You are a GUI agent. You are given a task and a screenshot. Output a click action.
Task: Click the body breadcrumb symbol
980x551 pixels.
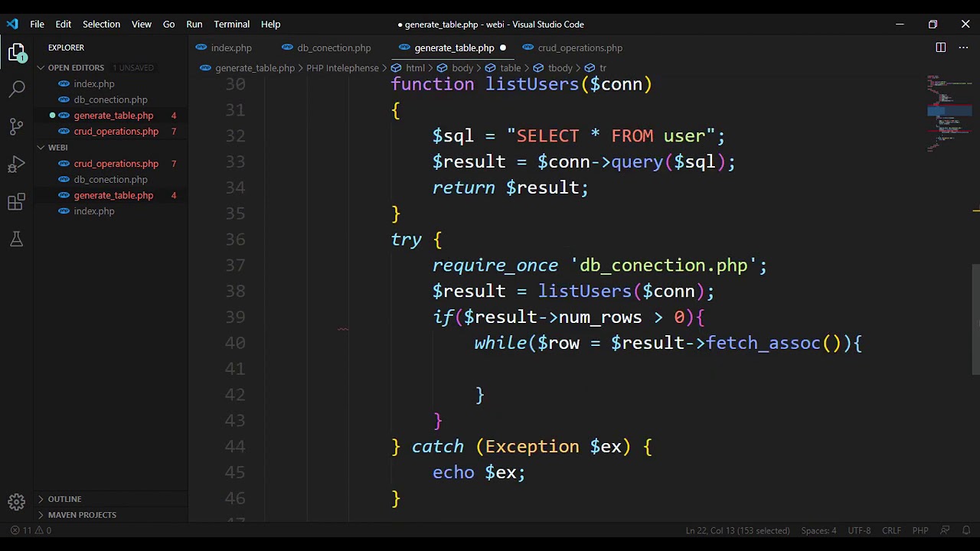coord(456,68)
